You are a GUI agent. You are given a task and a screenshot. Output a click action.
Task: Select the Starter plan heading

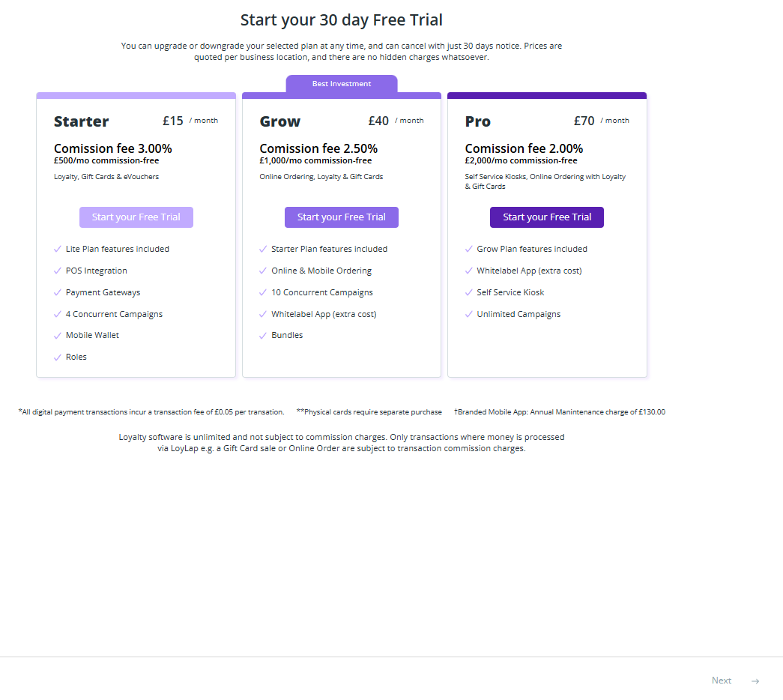[x=82, y=121]
